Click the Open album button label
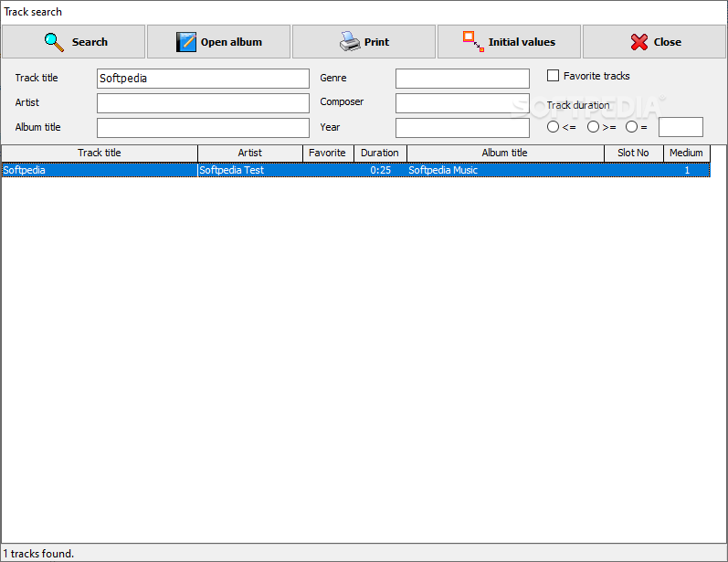The width and height of the screenshot is (728, 562). click(x=231, y=42)
